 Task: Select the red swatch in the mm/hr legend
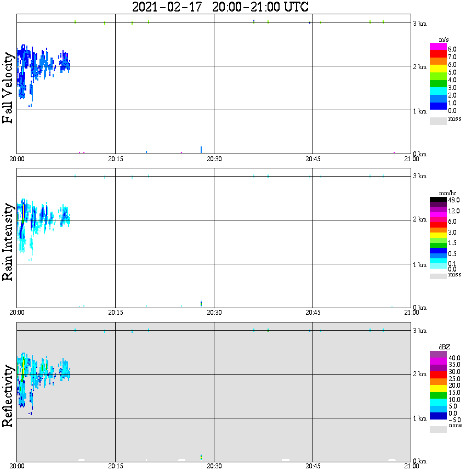438,225
